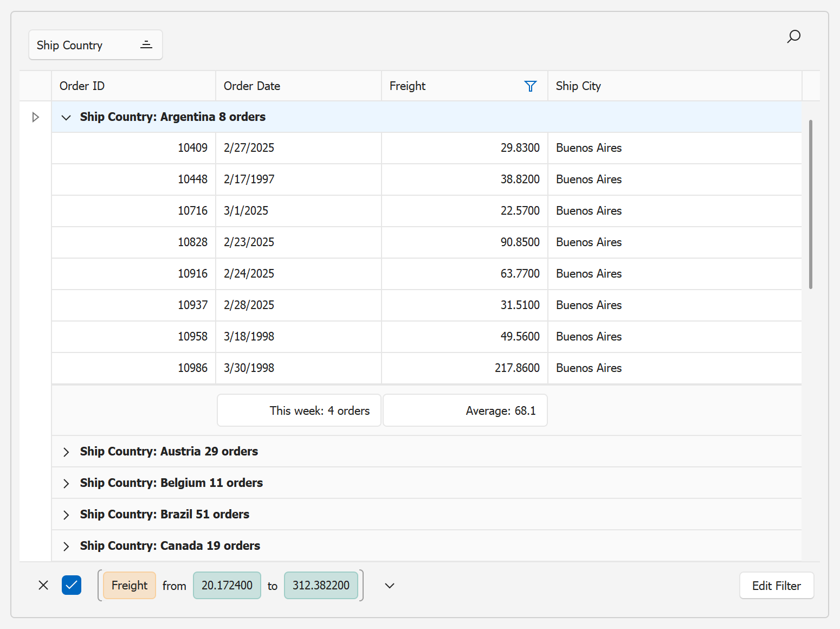Expand the Belgium 11 orders group
This screenshot has height=629, width=840.
(66, 484)
